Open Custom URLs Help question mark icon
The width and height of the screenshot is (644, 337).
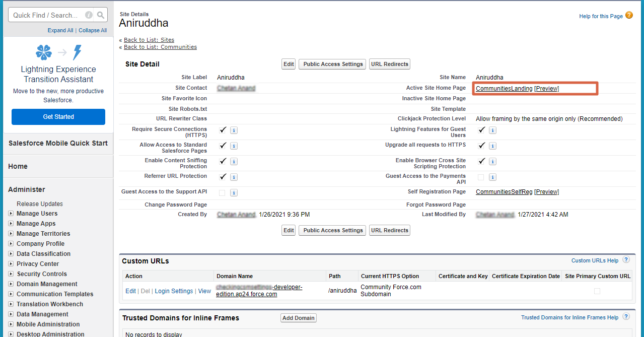[x=626, y=260]
